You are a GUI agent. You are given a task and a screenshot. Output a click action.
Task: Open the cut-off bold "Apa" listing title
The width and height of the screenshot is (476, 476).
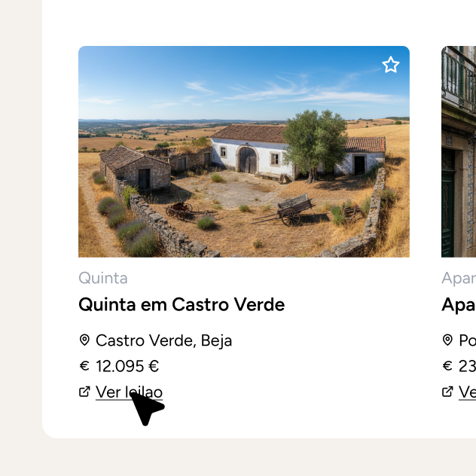click(458, 305)
